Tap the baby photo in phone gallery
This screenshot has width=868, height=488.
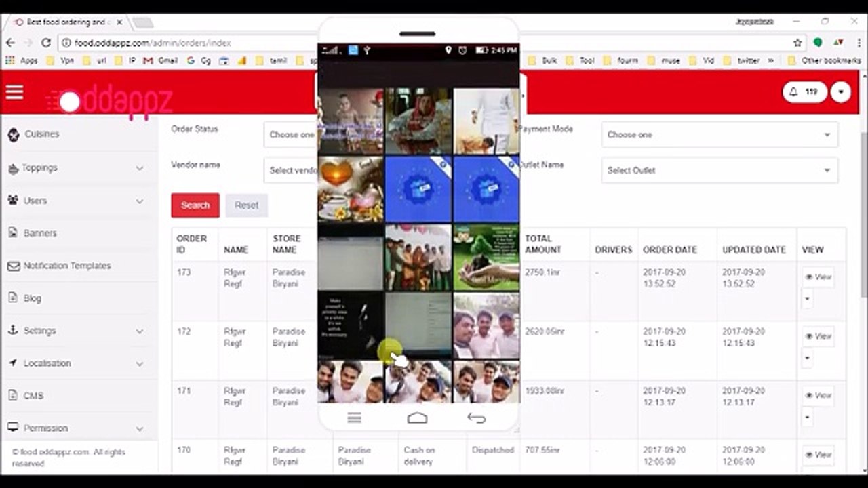tap(351, 121)
